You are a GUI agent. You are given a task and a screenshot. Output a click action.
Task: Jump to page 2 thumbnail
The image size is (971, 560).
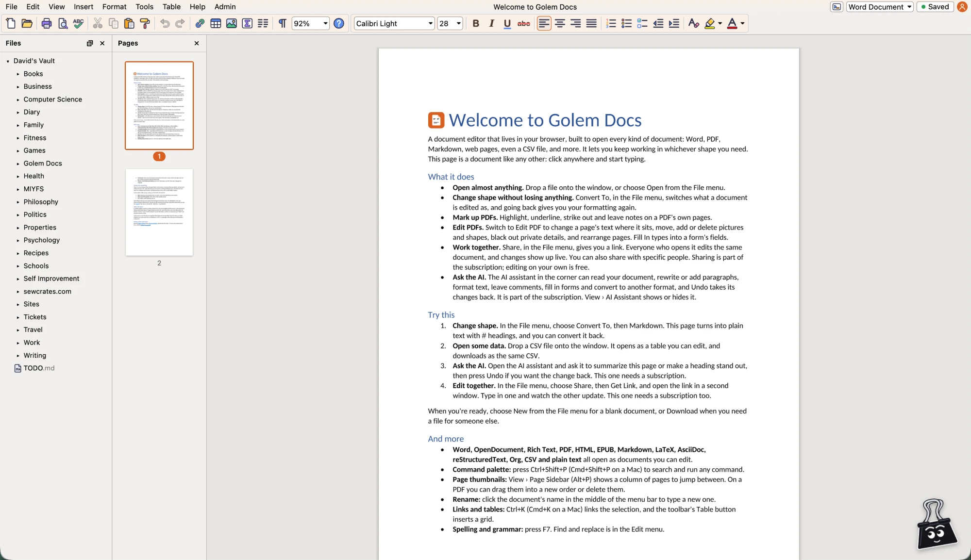[159, 212]
